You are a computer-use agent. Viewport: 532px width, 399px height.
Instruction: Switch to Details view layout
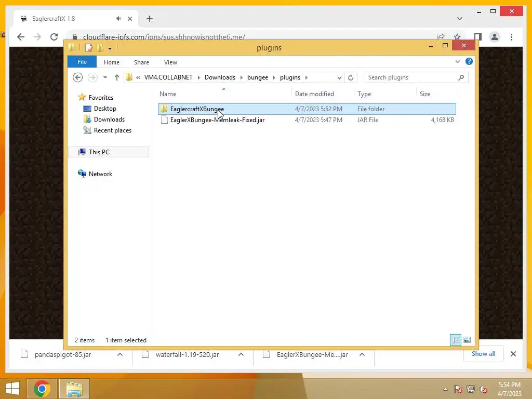[x=455, y=340]
